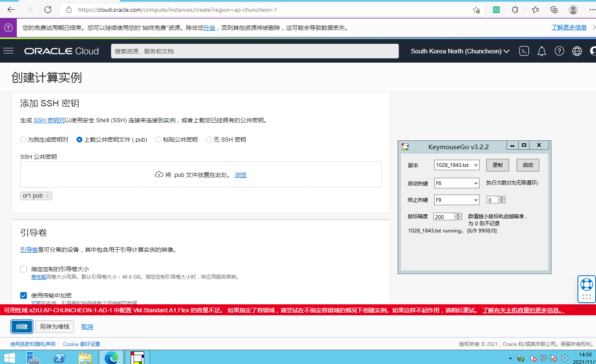Click the purple upgrade arrow icon
Image resolution: width=596 pixels, height=364 pixels.
coord(8,27)
